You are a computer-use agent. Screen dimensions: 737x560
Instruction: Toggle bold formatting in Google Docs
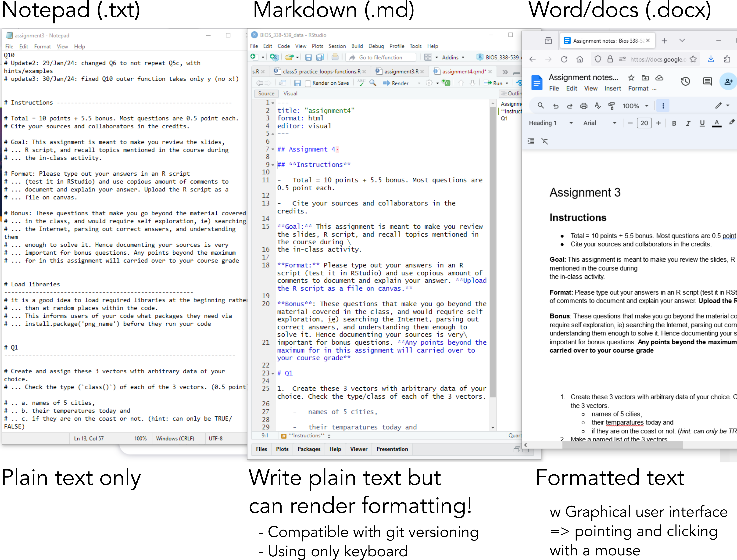(674, 123)
